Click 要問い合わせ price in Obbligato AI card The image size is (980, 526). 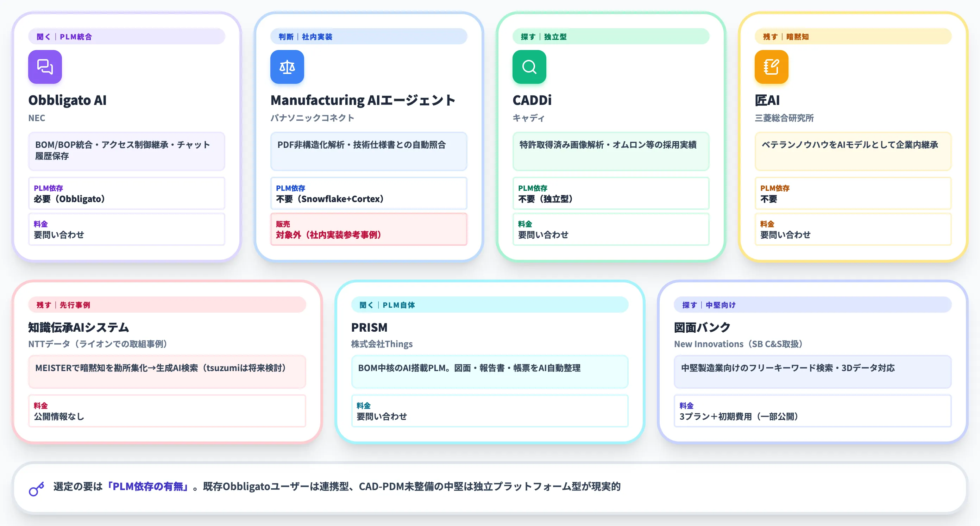(x=127, y=229)
